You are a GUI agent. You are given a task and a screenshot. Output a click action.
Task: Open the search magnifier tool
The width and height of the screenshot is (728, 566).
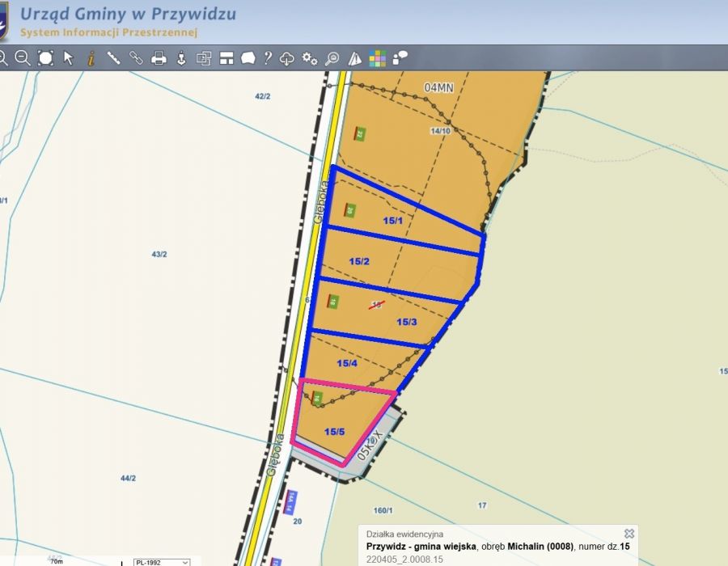tap(332, 57)
